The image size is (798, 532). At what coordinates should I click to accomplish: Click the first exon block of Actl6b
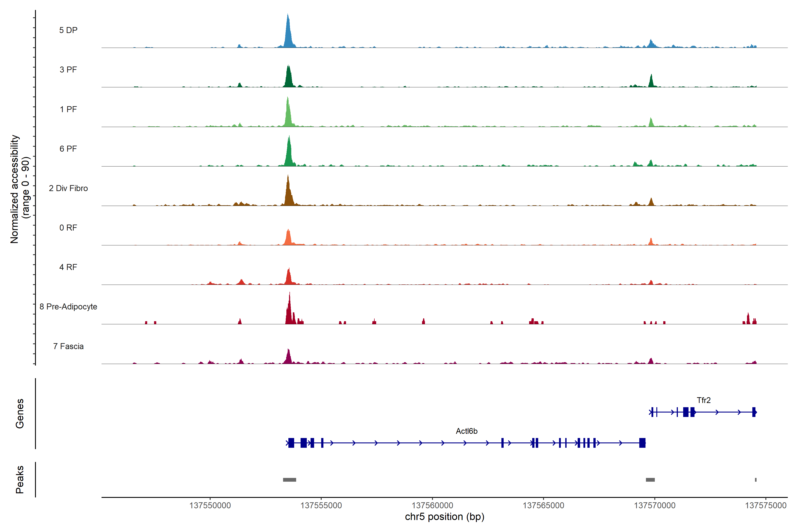(291, 443)
